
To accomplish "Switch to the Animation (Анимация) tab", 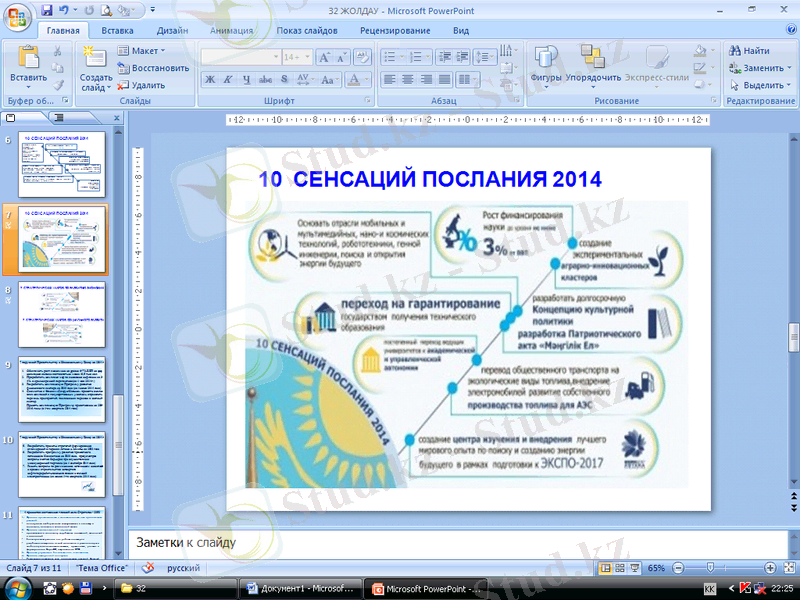I will click(x=232, y=31).
